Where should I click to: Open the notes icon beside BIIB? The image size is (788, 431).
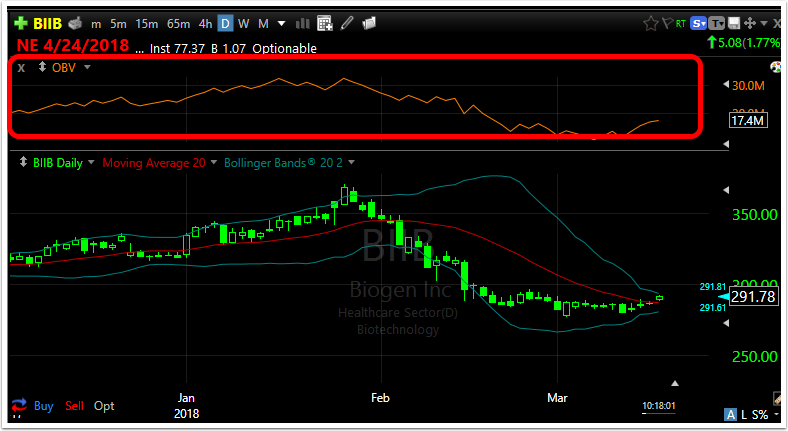75,23
